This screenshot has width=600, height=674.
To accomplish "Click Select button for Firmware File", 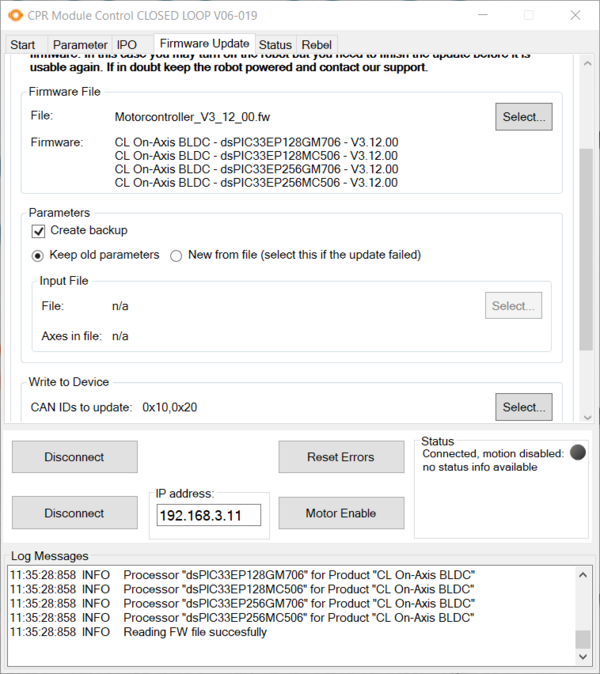I will tap(524, 116).
